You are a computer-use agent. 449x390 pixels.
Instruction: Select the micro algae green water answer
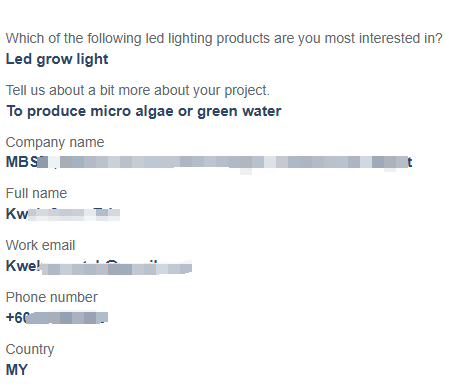[x=144, y=111]
